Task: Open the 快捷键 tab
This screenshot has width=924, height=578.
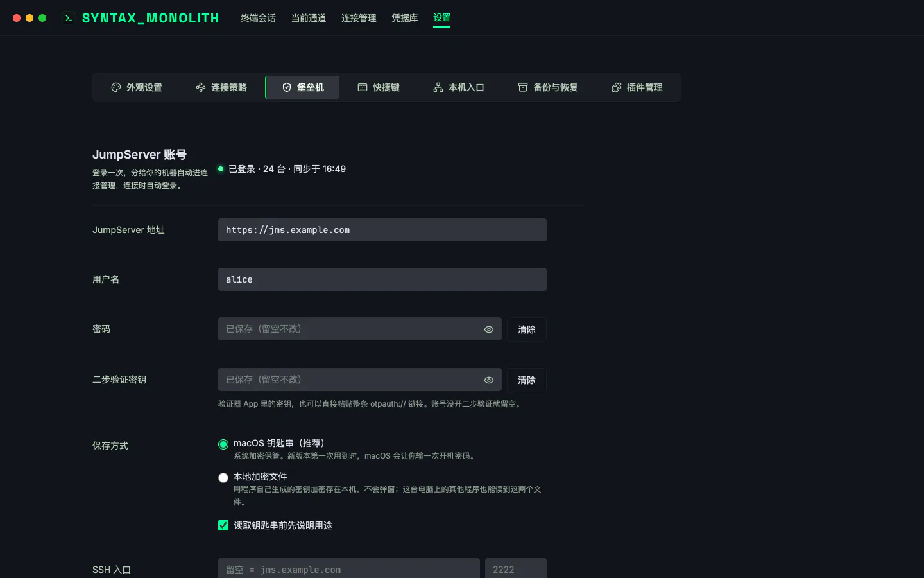Action: 379,87
